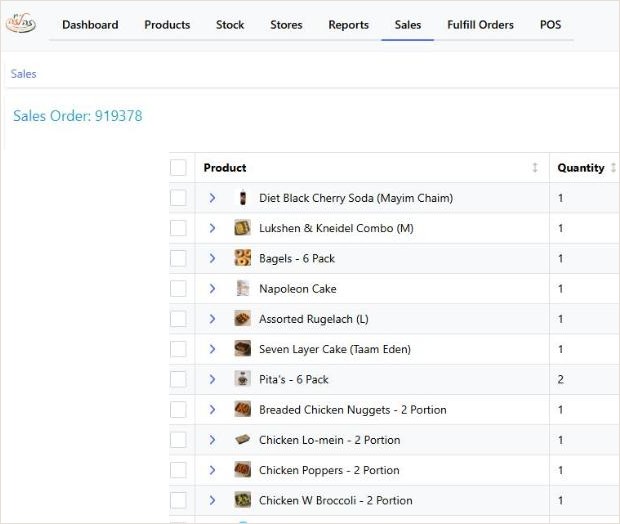Click 'Lukshen & Kneidel Combo (M)' text
The height and width of the screenshot is (524, 620).
pos(336,229)
